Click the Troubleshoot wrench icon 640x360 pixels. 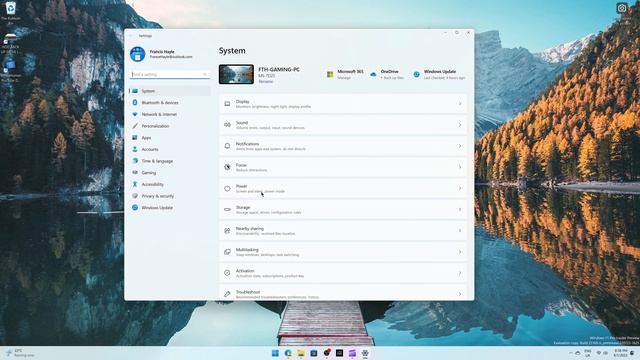[227, 294]
